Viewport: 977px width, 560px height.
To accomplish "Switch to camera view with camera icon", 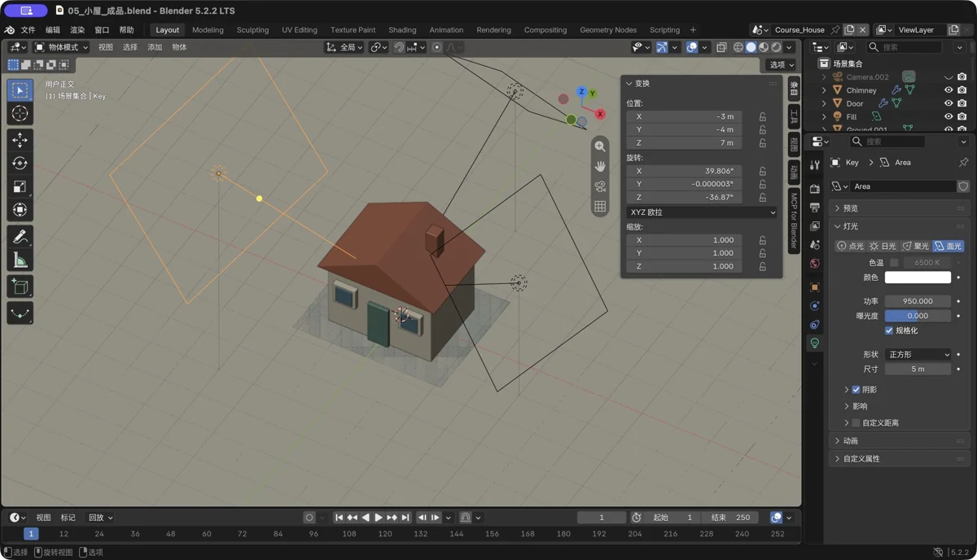I will [x=600, y=186].
